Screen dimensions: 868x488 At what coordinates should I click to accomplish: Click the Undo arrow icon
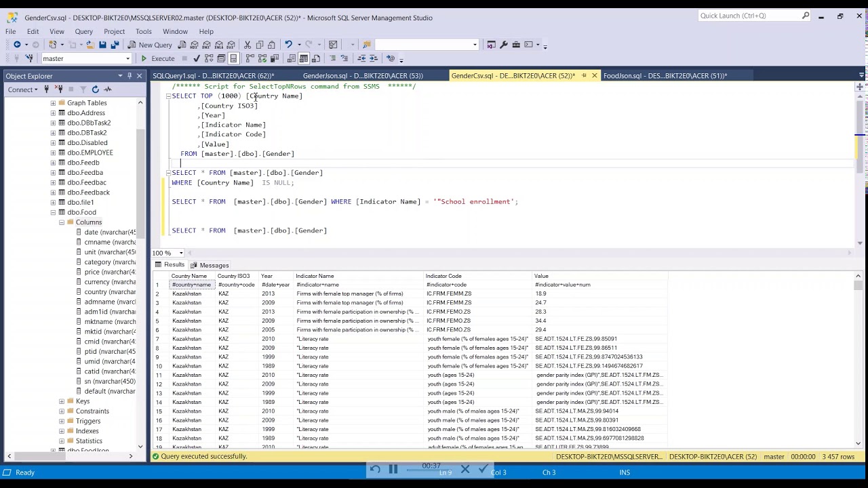point(288,45)
